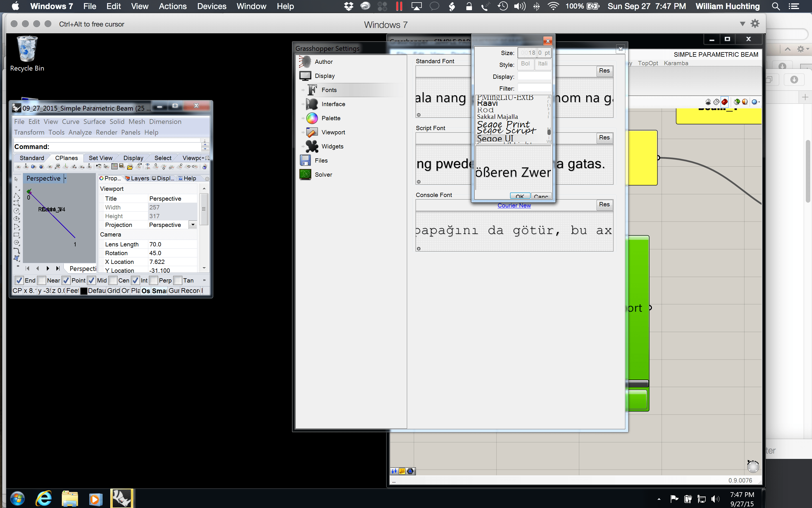Confirm the font picker with OK
The height and width of the screenshot is (508, 812).
pyautogui.click(x=520, y=196)
